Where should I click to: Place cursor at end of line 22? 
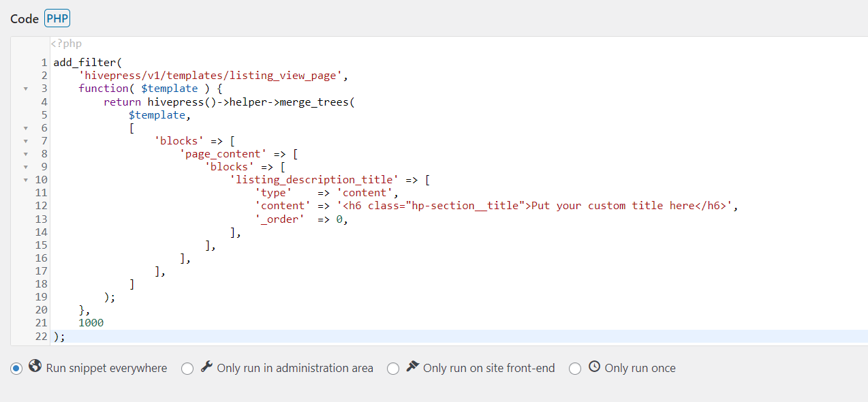click(67, 337)
